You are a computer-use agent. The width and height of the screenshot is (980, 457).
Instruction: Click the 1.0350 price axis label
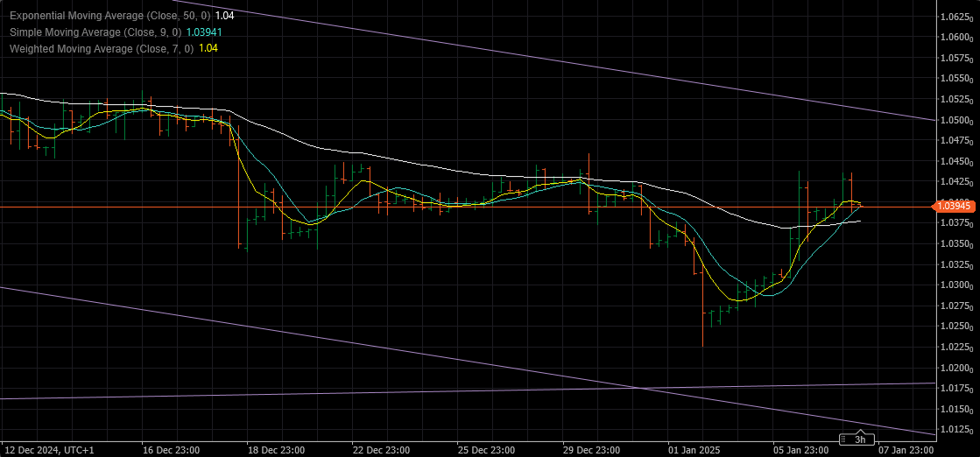957,243
